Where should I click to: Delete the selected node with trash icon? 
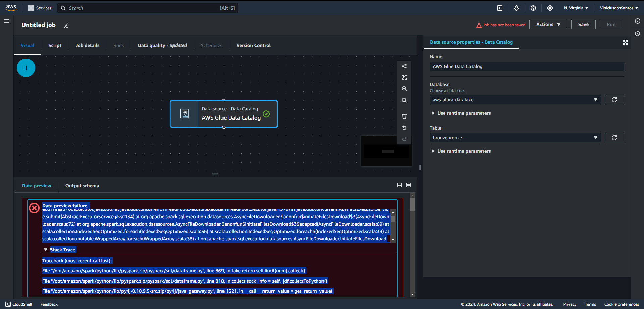(x=404, y=116)
